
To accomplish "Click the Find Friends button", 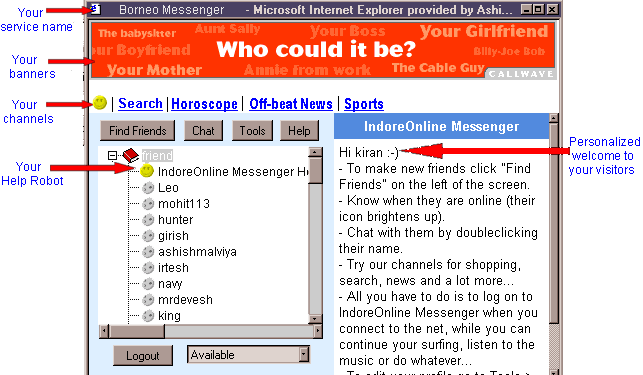I will tap(137, 130).
